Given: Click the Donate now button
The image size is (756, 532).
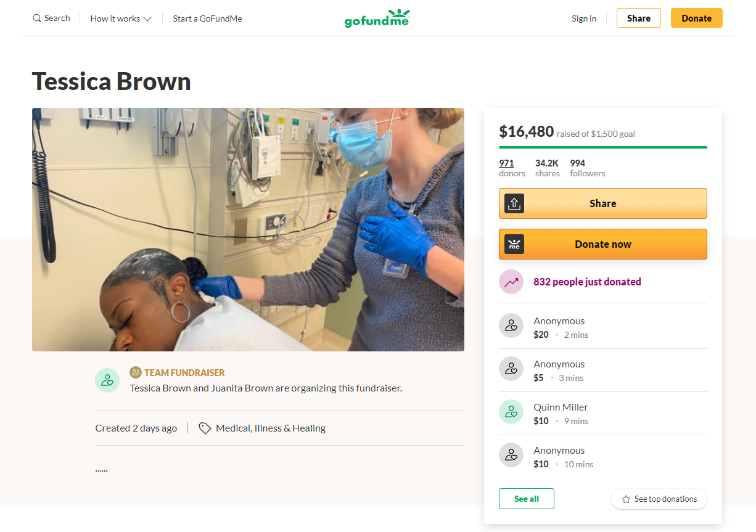Looking at the screenshot, I should tap(602, 243).
